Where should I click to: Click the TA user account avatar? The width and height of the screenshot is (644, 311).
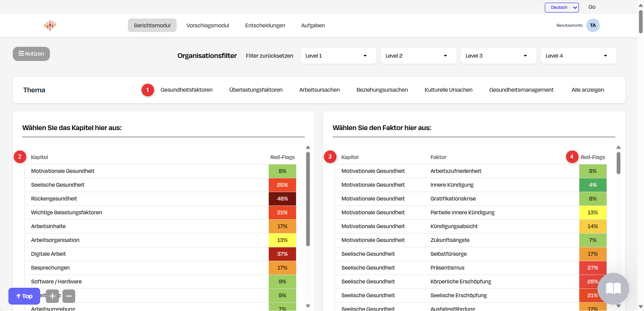593,25
